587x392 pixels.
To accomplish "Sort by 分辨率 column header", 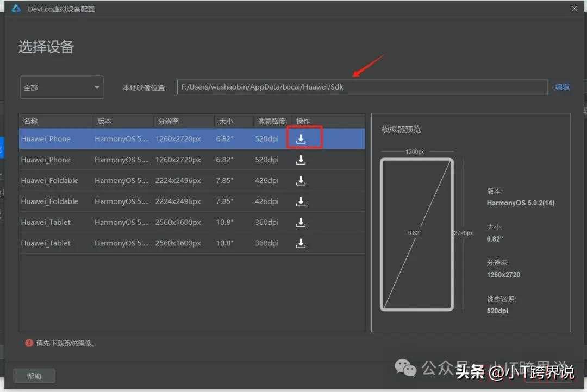I will [168, 121].
